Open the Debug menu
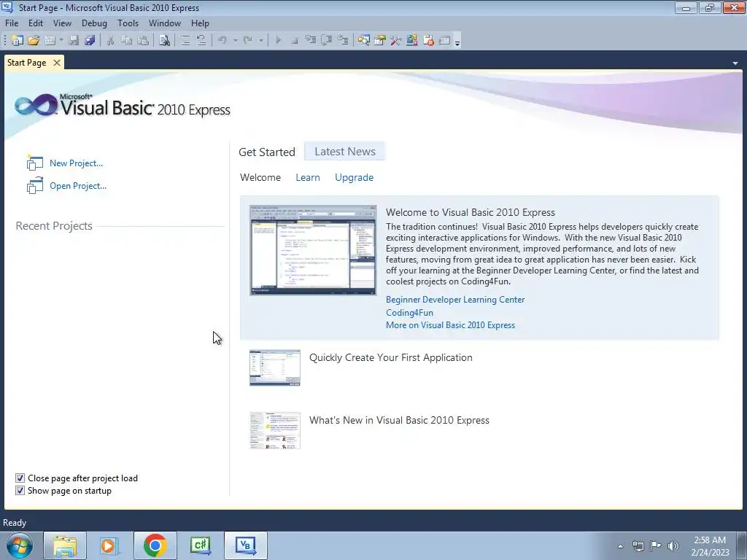 point(94,23)
